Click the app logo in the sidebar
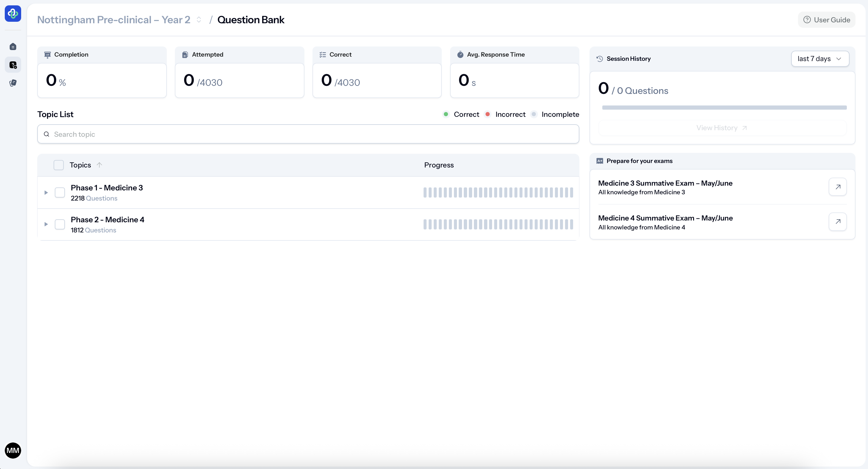Screen dimensions: 868x469 (x=13, y=13)
